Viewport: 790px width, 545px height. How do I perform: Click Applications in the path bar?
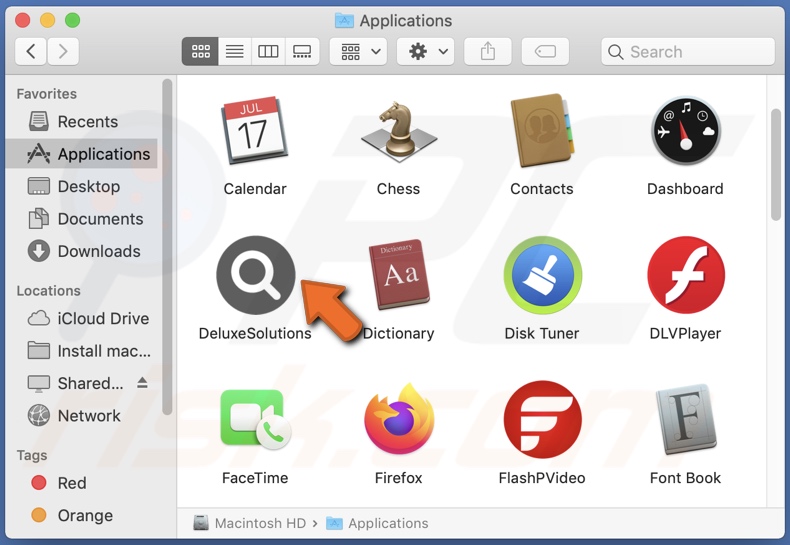click(377, 523)
